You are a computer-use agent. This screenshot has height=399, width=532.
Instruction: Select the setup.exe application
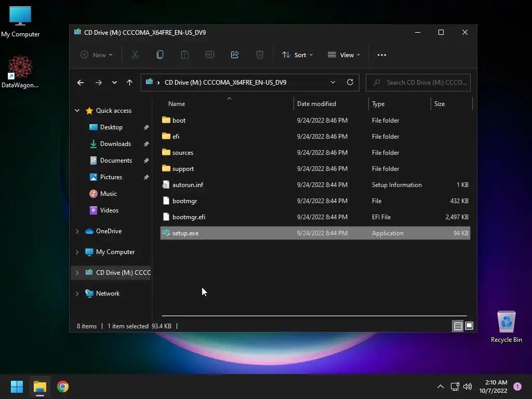(315, 233)
